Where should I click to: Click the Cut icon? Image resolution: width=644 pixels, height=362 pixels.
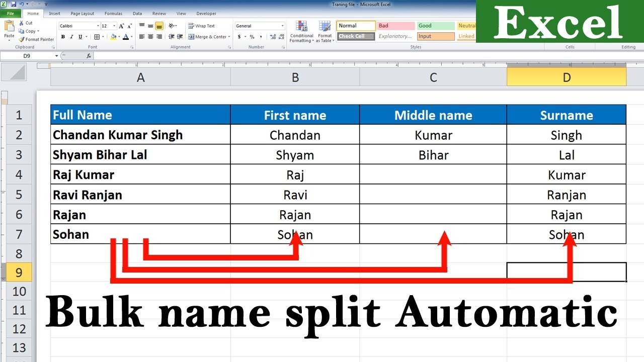pyautogui.click(x=22, y=23)
